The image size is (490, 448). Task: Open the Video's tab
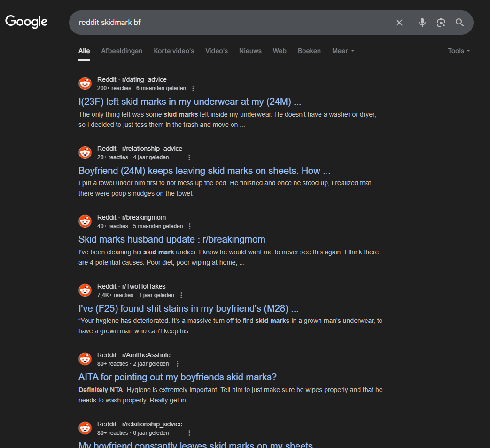click(217, 51)
